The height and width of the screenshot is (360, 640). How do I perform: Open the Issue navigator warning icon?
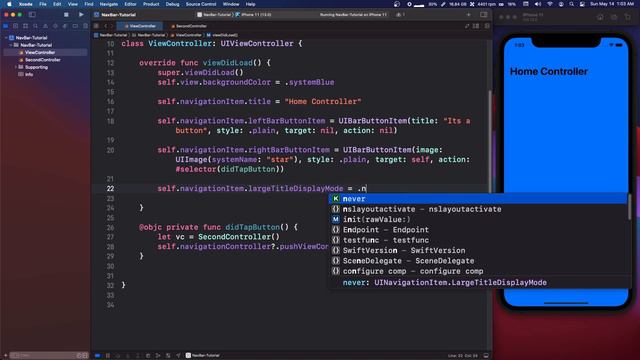(x=45, y=26)
